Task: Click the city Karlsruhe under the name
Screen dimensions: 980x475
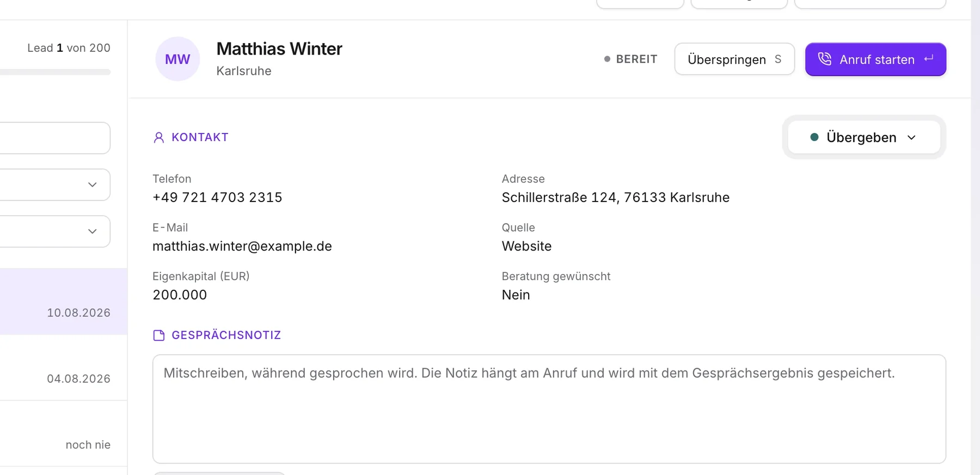Action: (243, 71)
